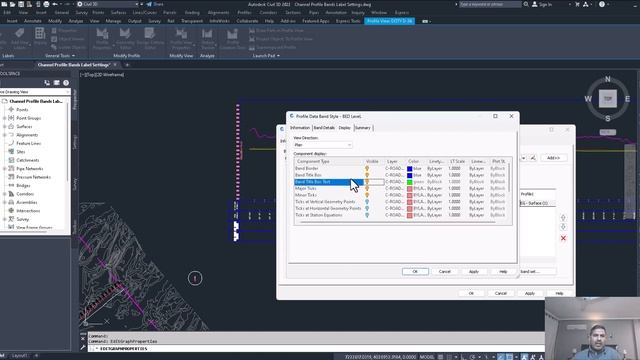The width and height of the screenshot is (640, 360).
Task: Click Help in Profile Data Band Style dialog
Action: point(503,271)
